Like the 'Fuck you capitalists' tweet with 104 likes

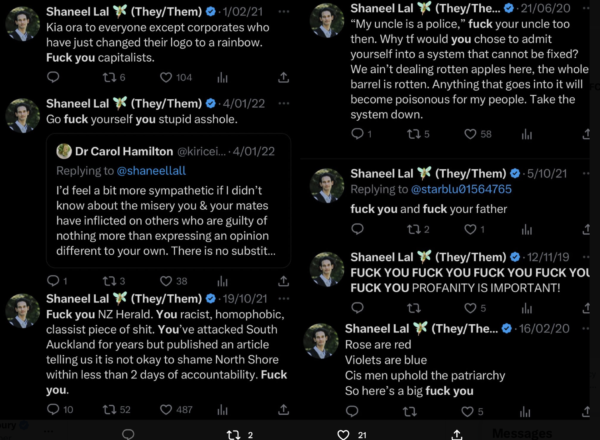(166, 77)
